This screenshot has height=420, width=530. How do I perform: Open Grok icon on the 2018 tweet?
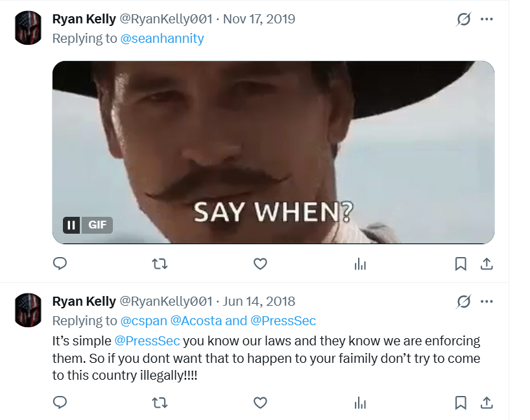coord(463,302)
